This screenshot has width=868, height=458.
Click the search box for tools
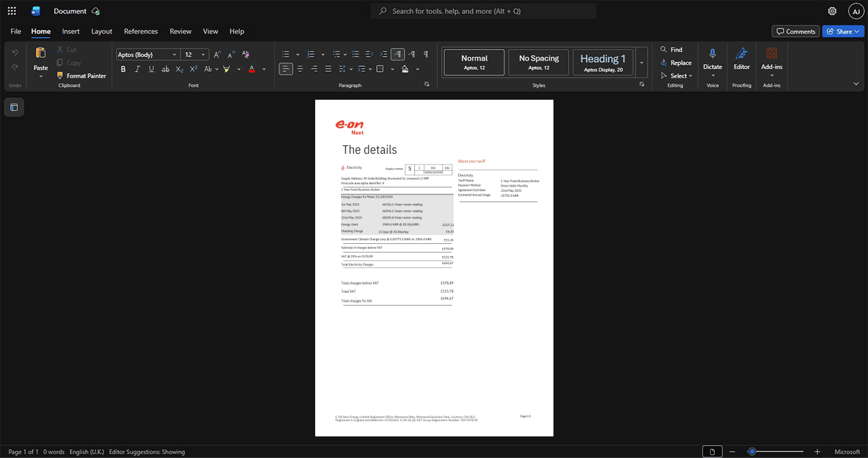point(484,11)
